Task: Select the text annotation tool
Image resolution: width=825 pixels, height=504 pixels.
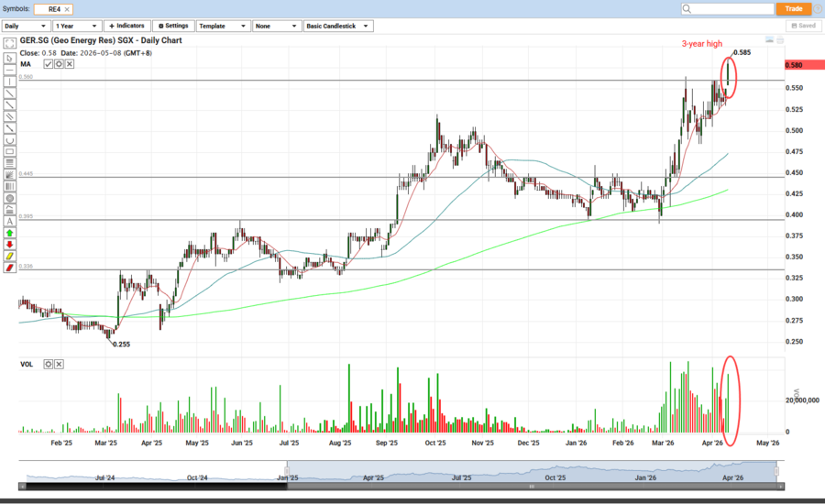Action: pyautogui.click(x=9, y=221)
